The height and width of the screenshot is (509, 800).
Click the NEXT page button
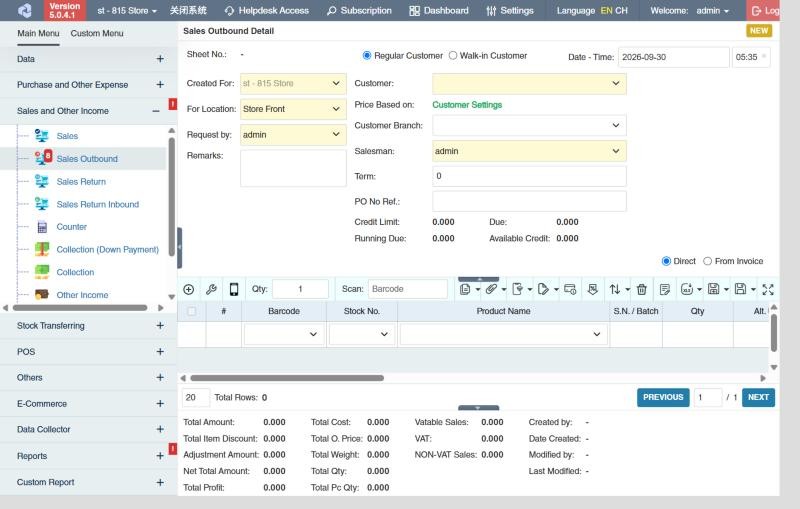[x=758, y=397]
